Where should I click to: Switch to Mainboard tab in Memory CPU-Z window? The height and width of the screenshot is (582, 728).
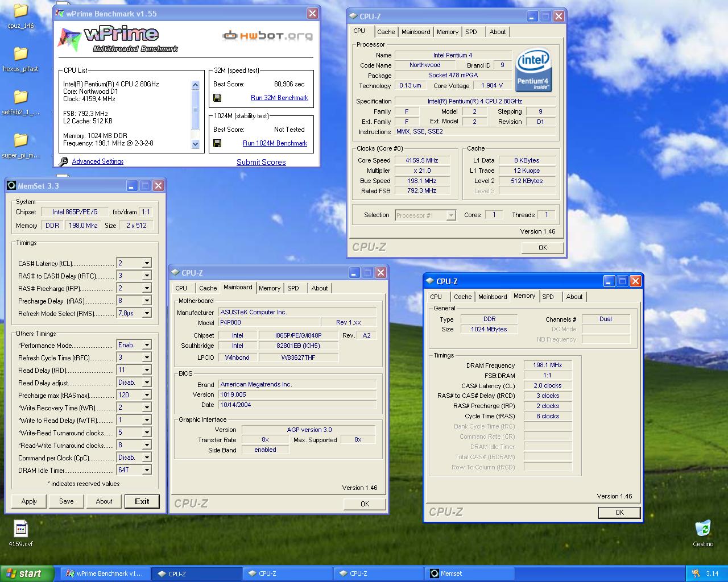(x=493, y=297)
